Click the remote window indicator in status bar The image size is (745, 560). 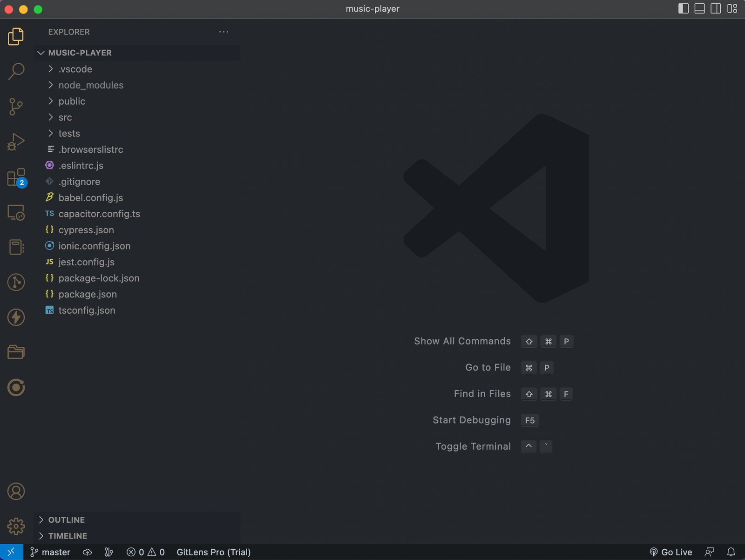11,552
